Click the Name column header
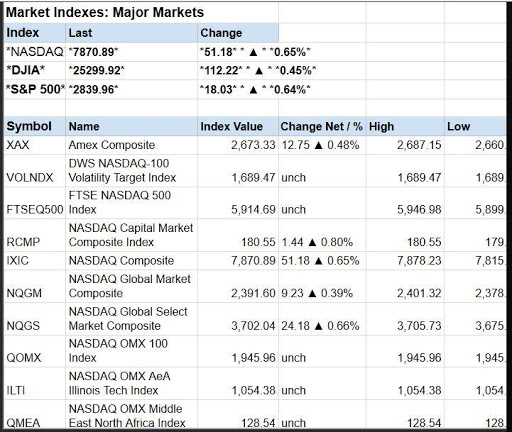Image resolution: width=512 pixels, height=432 pixels. (x=131, y=126)
